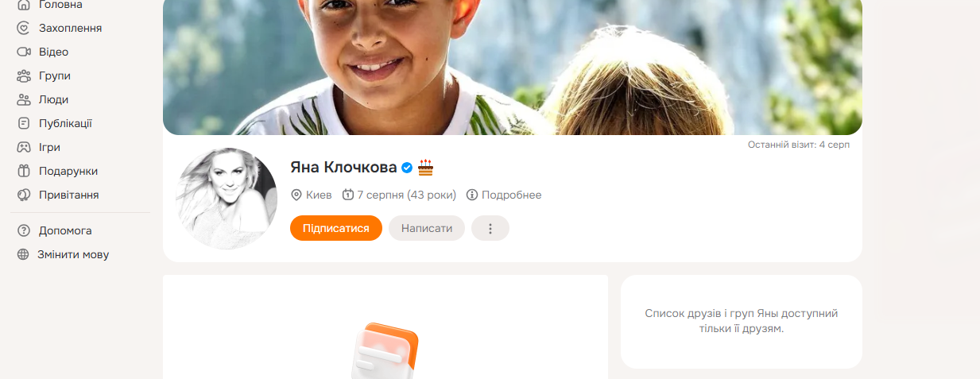Click the globe icon for Змінити мову
Viewport: 980px width, 379px height.
tap(23, 254)
